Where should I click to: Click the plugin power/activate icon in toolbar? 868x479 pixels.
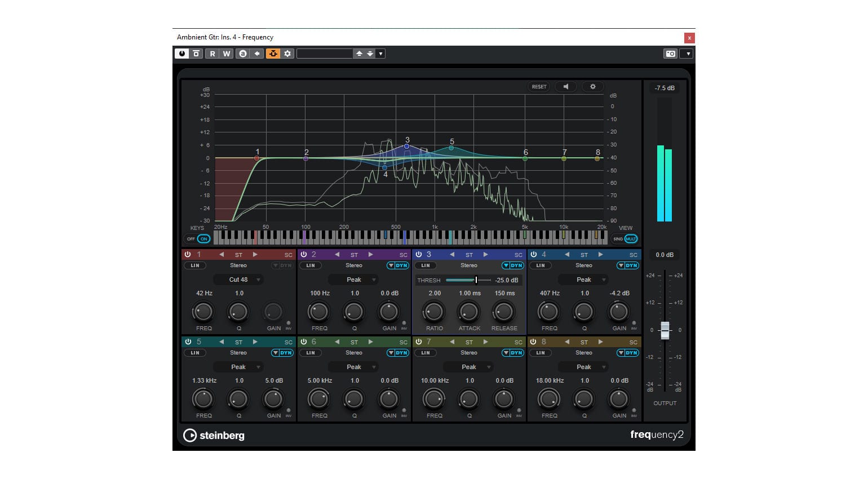[x=181, y=54]
